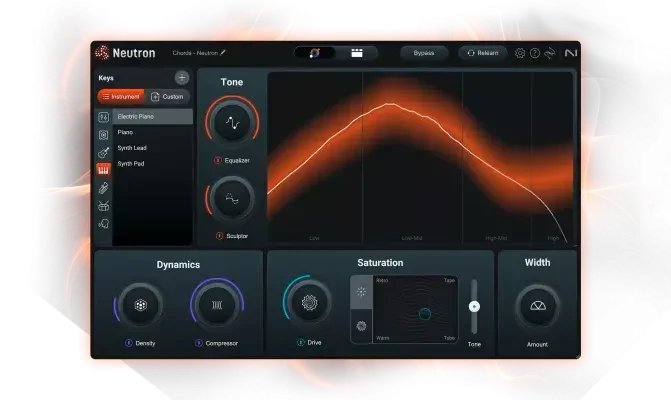Click the pencil icon to rename preset
This screenshot has height=400, width=671.
223,52
